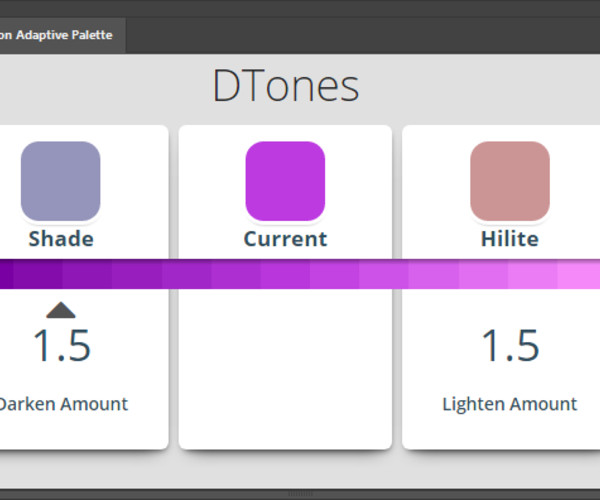This screenshot has width=600, height=500.
Task: Switch to the Adaptive Palette tab
Action: [61, 35]
